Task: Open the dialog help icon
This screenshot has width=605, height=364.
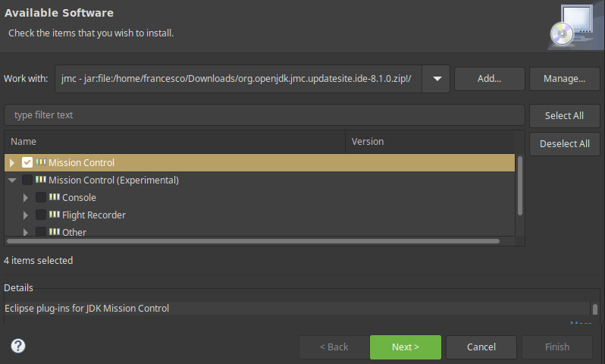Action: [x=18, y=346]
